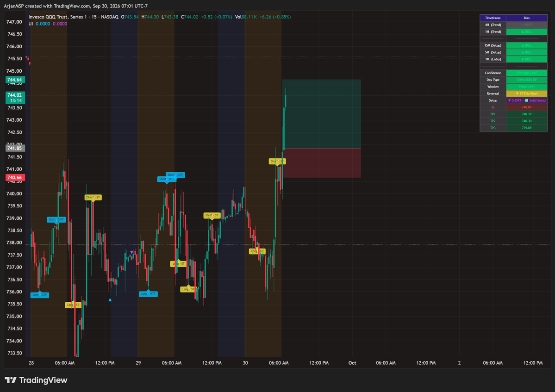Click the red 740.66 price tag

coord(15,178)
